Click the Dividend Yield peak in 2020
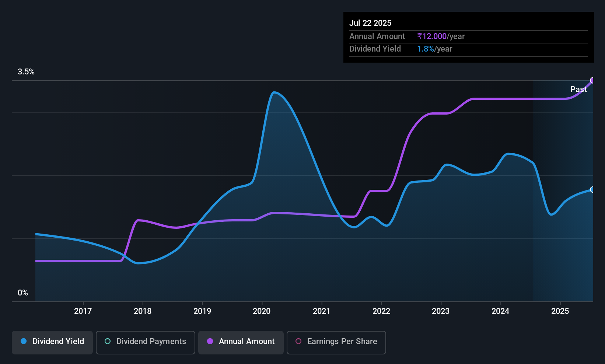Image resolution: width=605 pixels, height=364 pixels. (x=274, y=92)
